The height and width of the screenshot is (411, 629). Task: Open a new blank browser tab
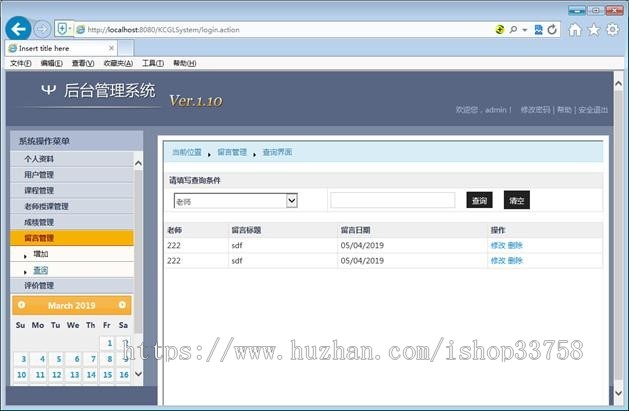point(126,49)
